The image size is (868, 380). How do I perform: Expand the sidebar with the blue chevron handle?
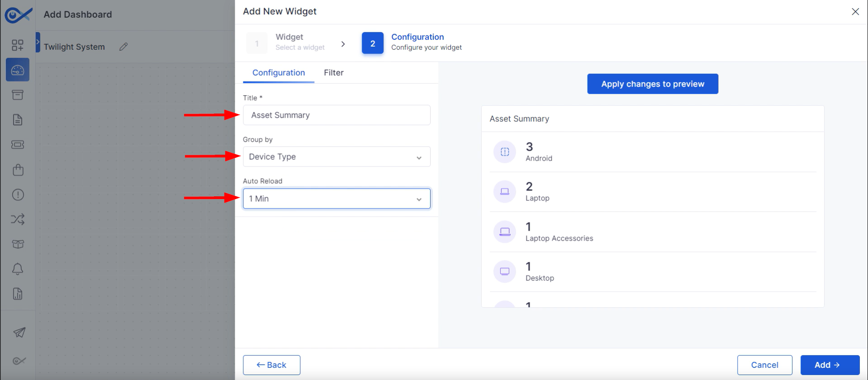38,42
